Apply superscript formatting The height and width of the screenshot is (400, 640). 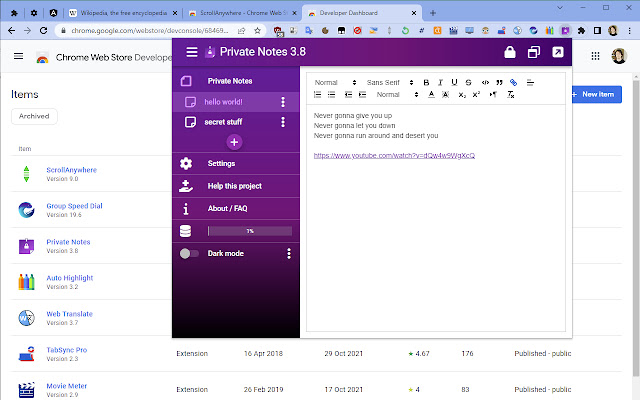point(476,95)
